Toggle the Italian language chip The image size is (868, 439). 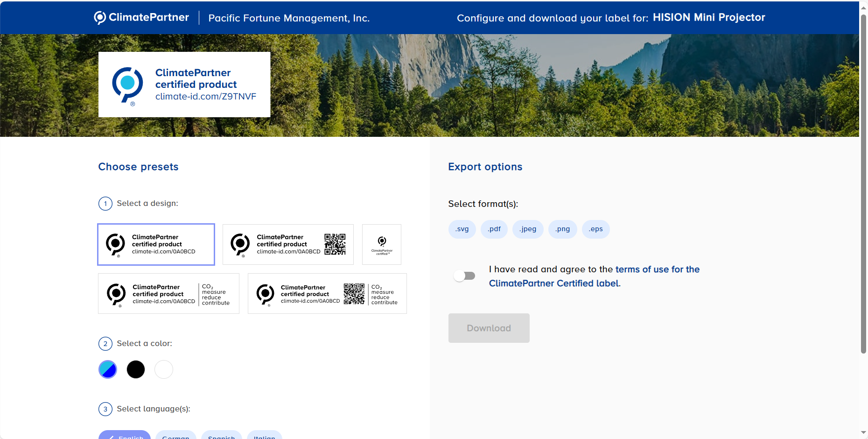[265, 435]
